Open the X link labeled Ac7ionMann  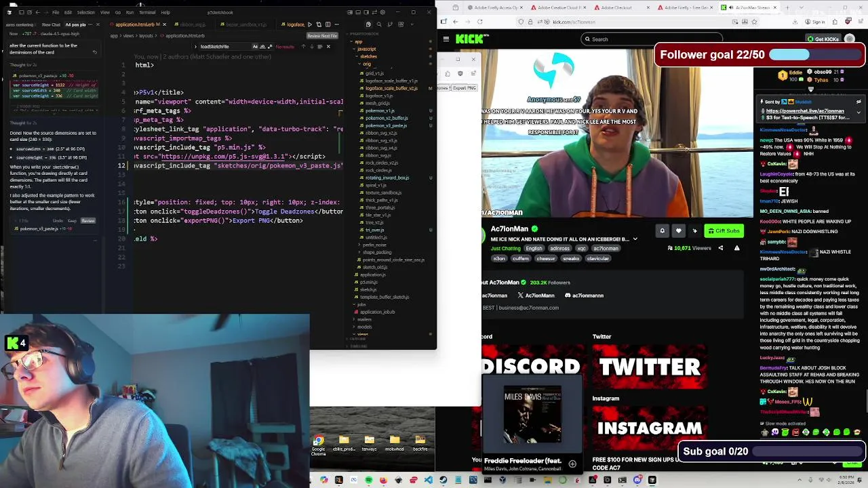pyautogui.click(x=536, y=296)
